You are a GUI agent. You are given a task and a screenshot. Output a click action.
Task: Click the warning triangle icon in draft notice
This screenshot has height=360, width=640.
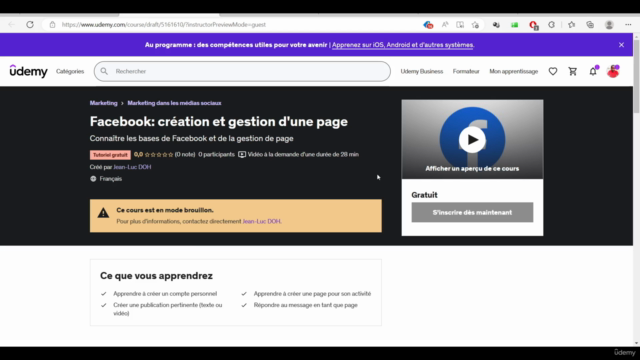103,213
